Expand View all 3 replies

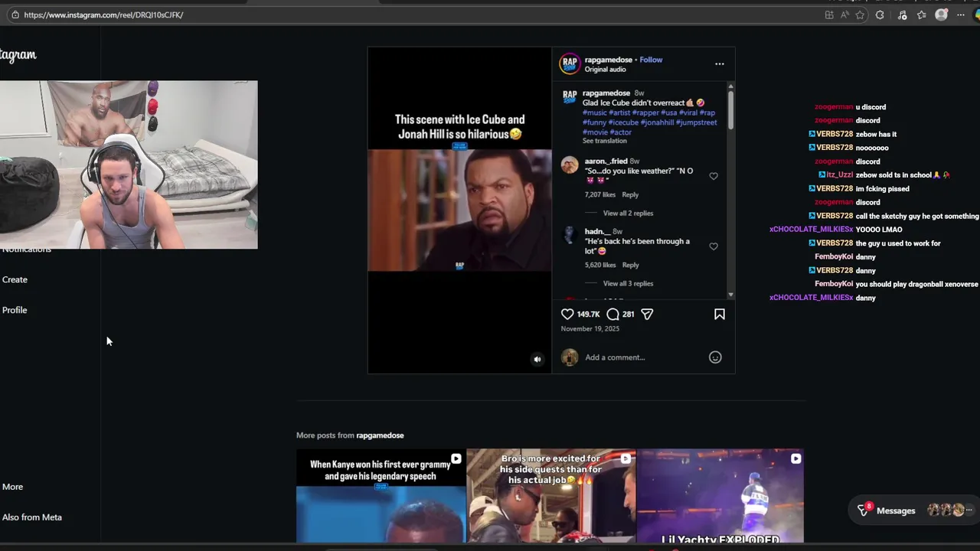coord(628,284)
